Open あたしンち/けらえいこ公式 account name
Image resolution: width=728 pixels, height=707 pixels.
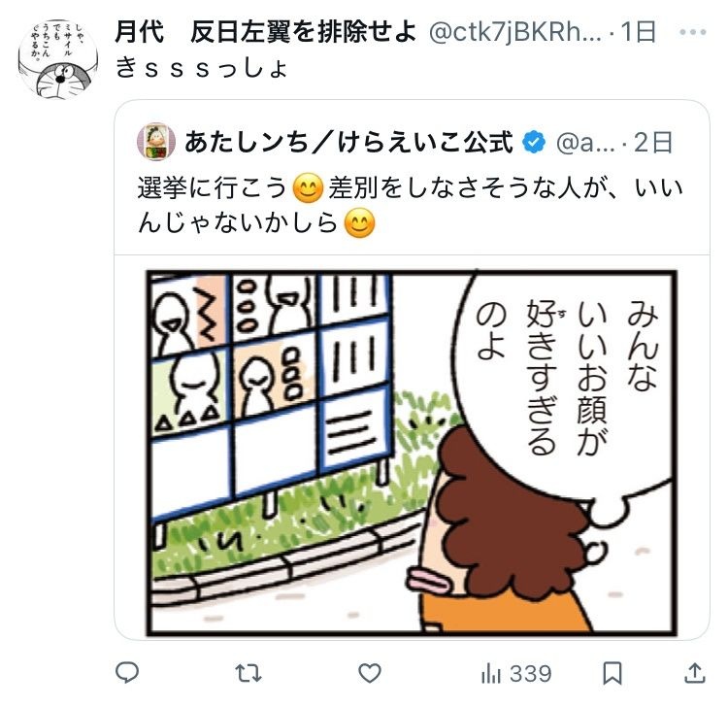[x=349, y=142]
